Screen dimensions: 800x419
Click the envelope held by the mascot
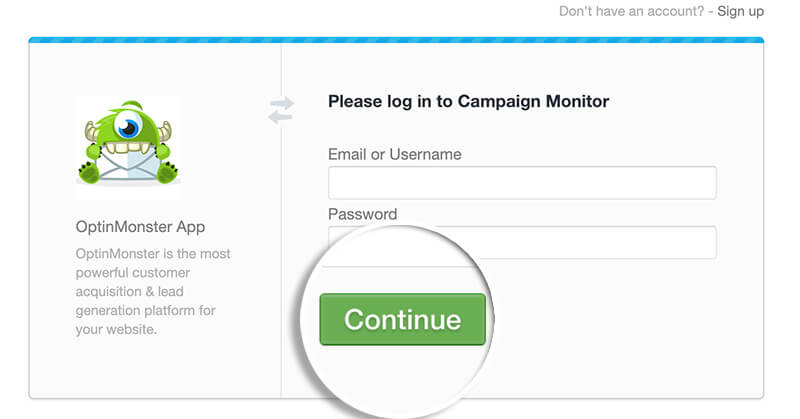point(127,164)
